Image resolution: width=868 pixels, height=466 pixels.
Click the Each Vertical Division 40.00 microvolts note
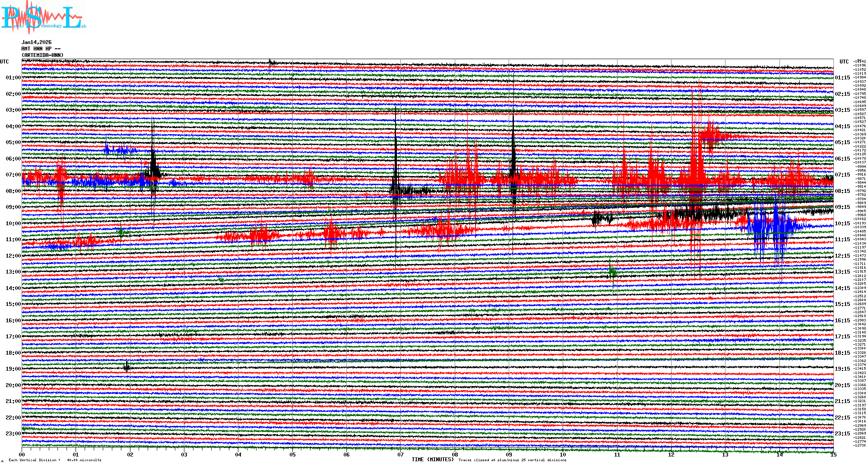(55, 460)
